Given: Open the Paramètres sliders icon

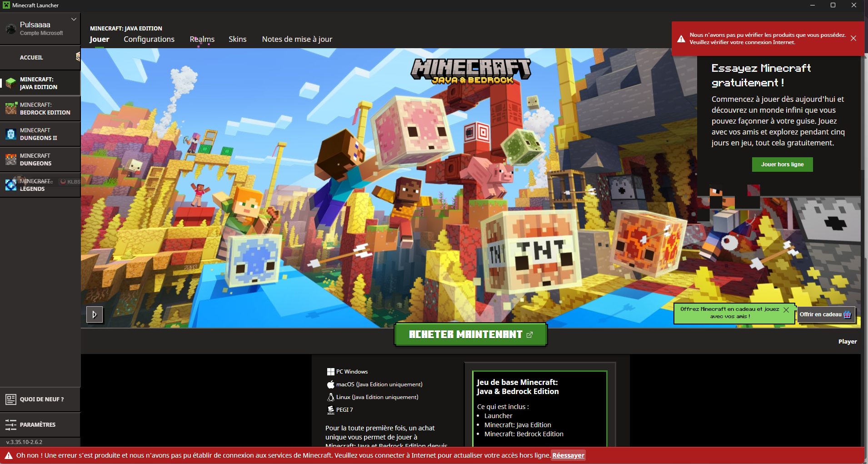Looking at the screenshot, I should [x=11, y=425].
